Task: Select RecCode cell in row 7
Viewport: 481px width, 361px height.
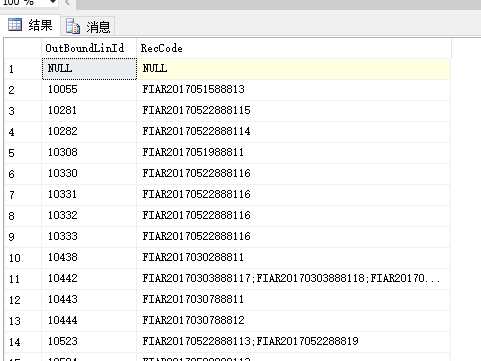Action: pos(293,195)
